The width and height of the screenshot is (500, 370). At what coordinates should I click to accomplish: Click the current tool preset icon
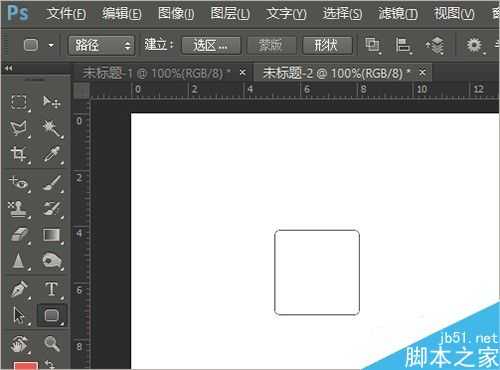click(31, 45)
